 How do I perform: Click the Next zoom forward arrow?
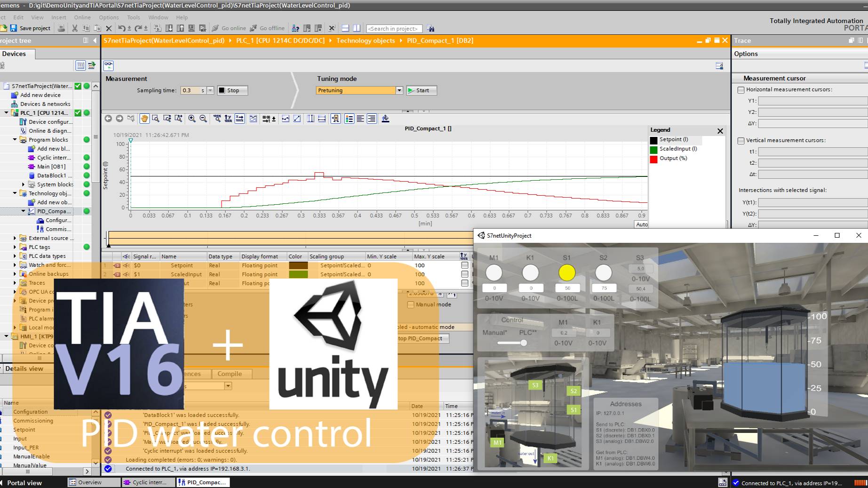coord(119,119)
